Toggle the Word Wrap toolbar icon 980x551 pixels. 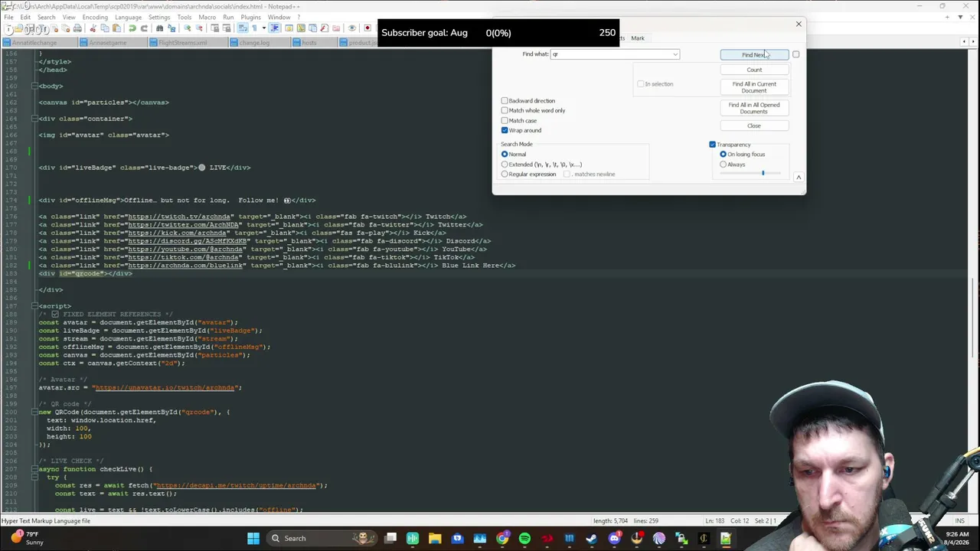(x=242, y=28)
